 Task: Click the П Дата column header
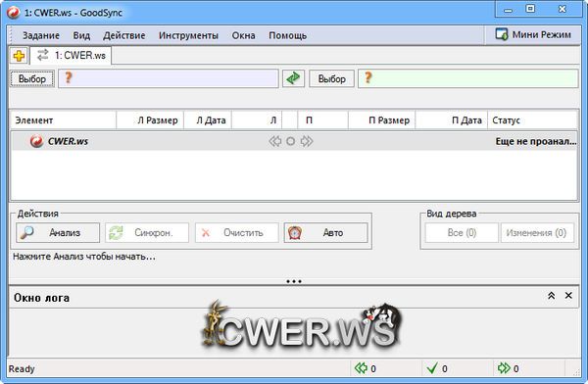coord(452,120)
